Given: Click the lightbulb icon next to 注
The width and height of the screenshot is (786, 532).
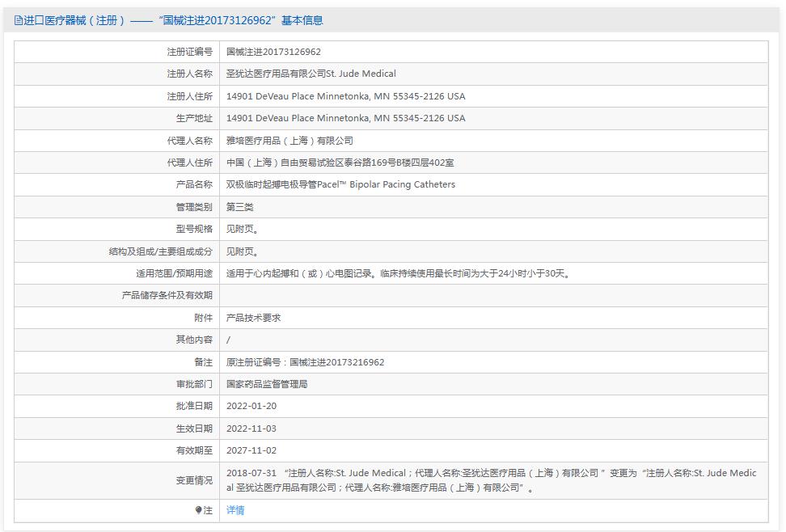Looking at the screenshot, I should click(198, 510).
